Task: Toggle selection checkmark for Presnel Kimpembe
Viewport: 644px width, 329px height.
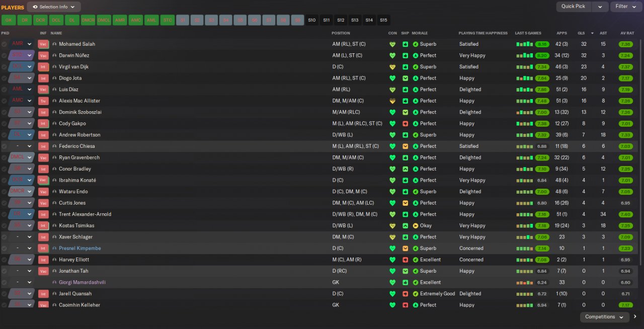Action: [4, 249]
